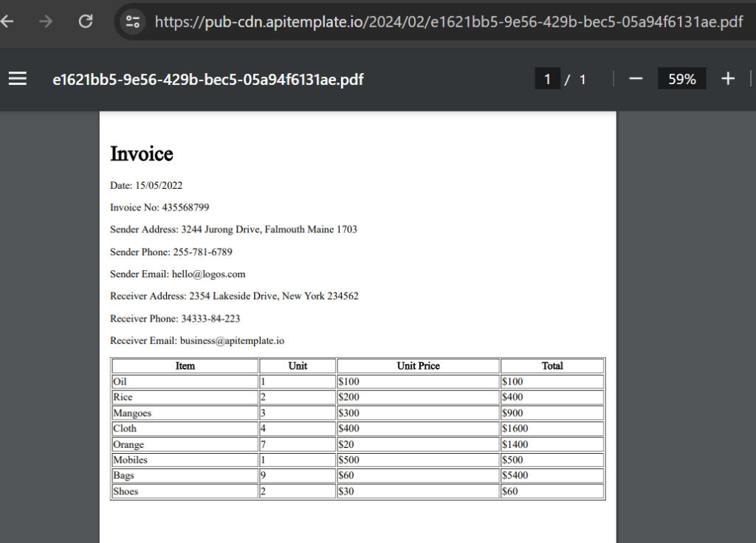Click the Item column header
The height and width of the screenshot is (543, 756).
(x=185, y=366)
